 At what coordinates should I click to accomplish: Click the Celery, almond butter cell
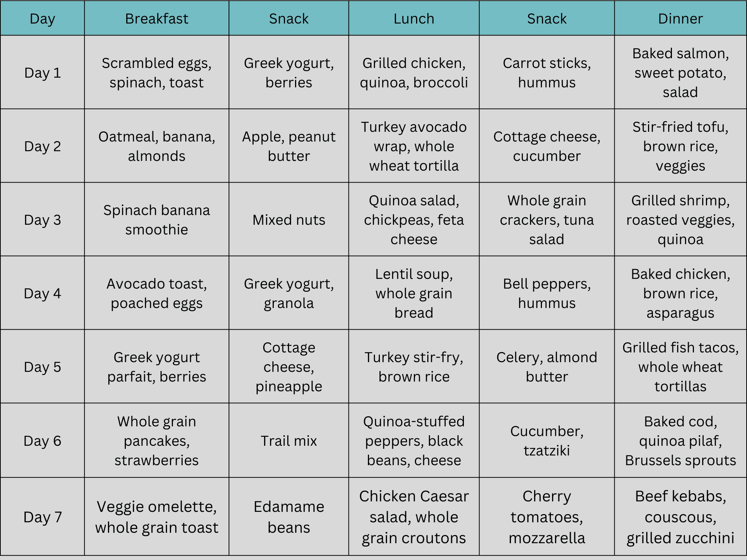[x=546, y=367]
